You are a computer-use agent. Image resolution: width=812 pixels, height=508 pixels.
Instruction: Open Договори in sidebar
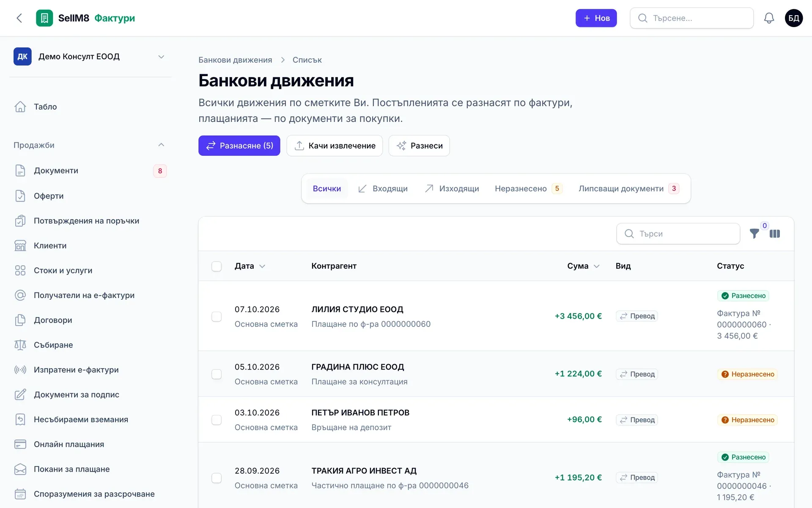[x=90, y=320]
